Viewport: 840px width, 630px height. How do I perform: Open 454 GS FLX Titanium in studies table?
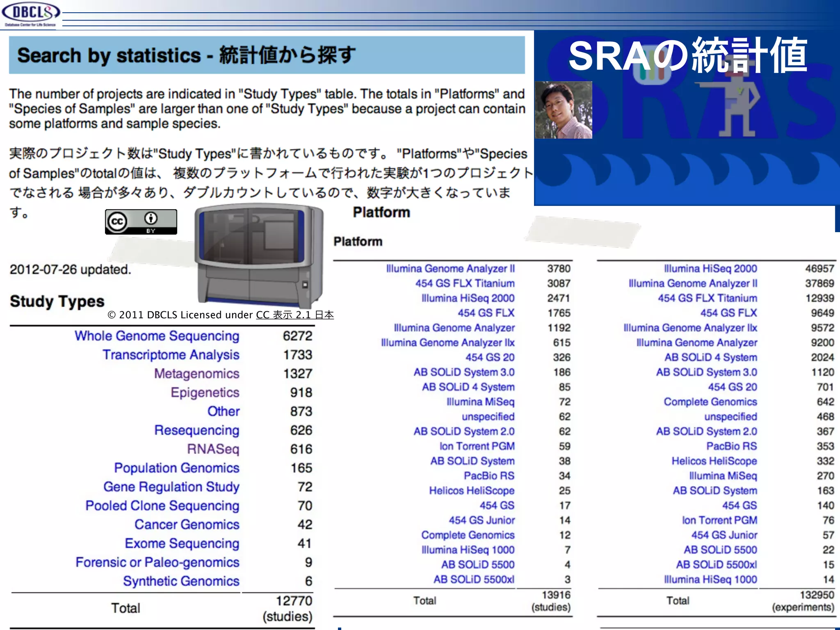point(465,283)
